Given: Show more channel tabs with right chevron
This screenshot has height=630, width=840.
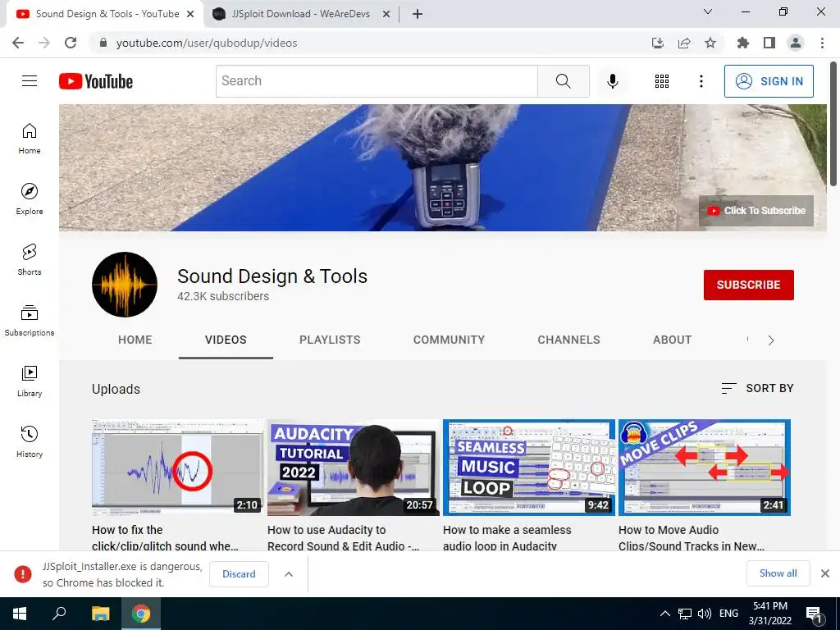Looking at the screenshot, I should pos(771,340).
